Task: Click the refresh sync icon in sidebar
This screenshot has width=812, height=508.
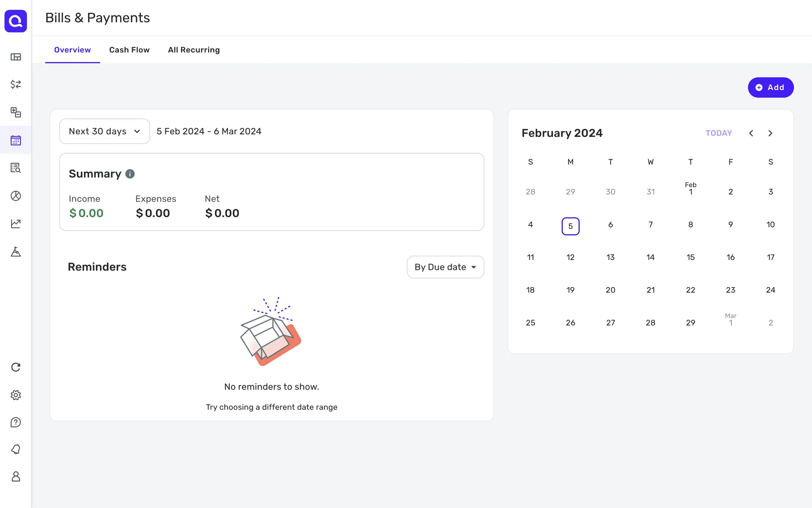Action: point(16,367)
